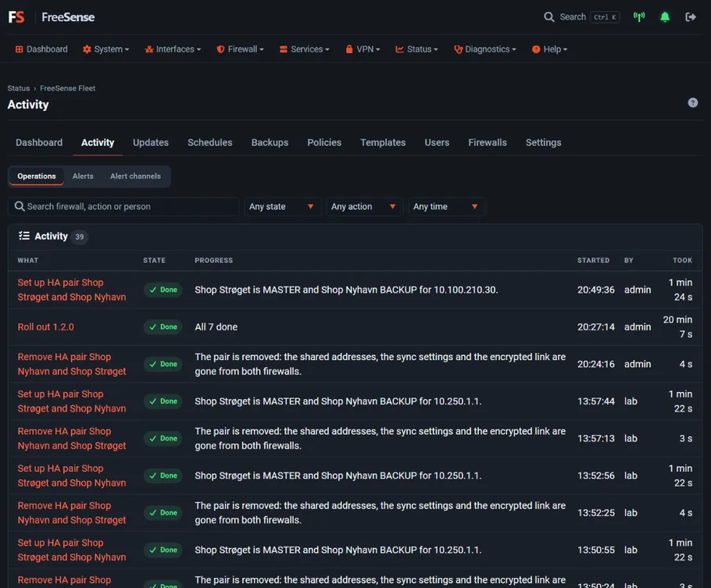
Task: Click the Interfaces network icon
Action: point(148,49)
